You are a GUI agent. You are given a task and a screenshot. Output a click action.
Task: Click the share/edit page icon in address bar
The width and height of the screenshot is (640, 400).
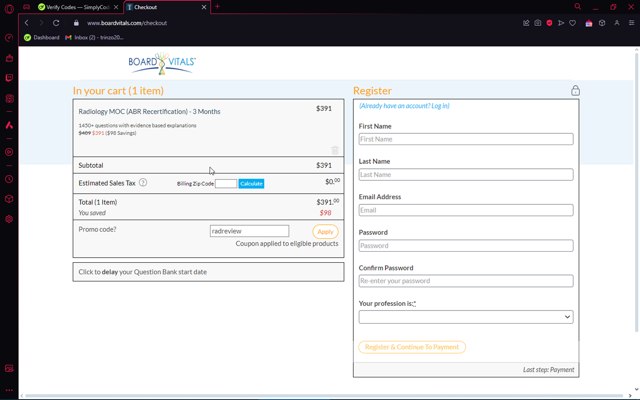pos(526,23)
